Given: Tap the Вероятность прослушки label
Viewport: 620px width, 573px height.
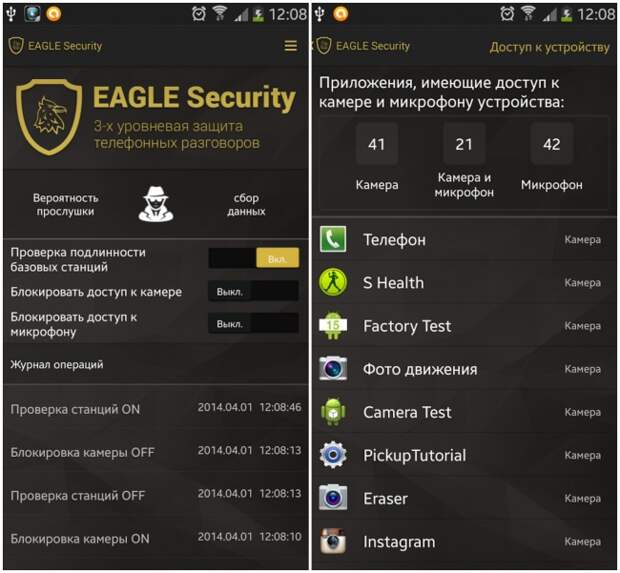Looking at the screenshot, I should 65,204.
